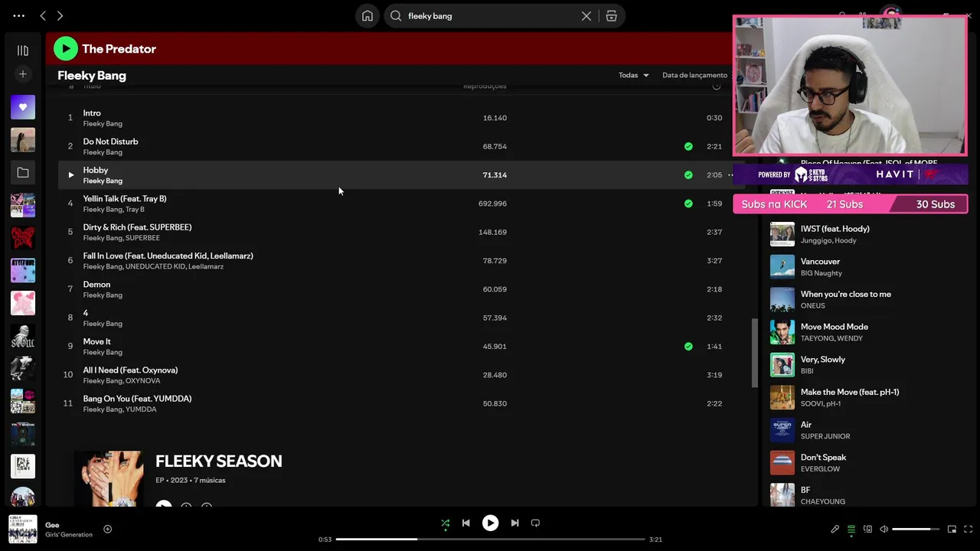
Task: Open the FLEEKY SEASON cover art
Action: point(109,478)
